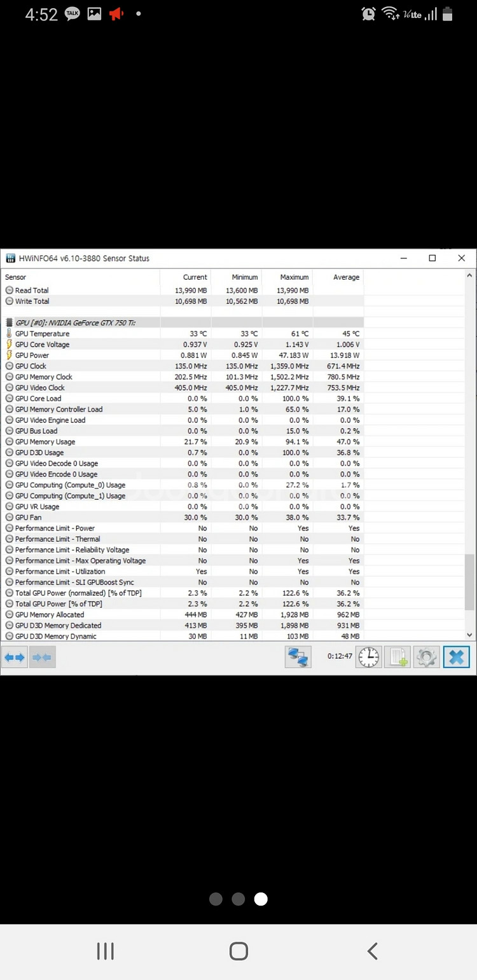Select the GPU Memory Clock row
The width and height of the screenshot is (477, 980).
(183, 376)
